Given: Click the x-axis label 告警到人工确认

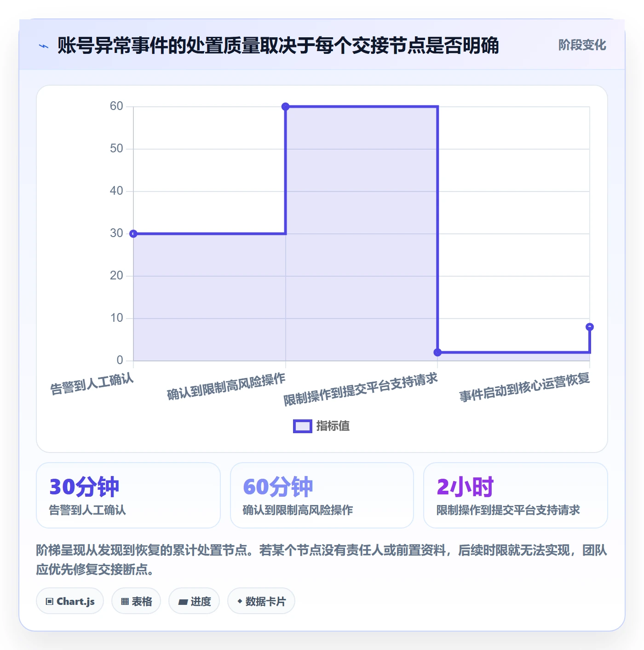Looking at the screenshot, I should click(x=92, y=384).
